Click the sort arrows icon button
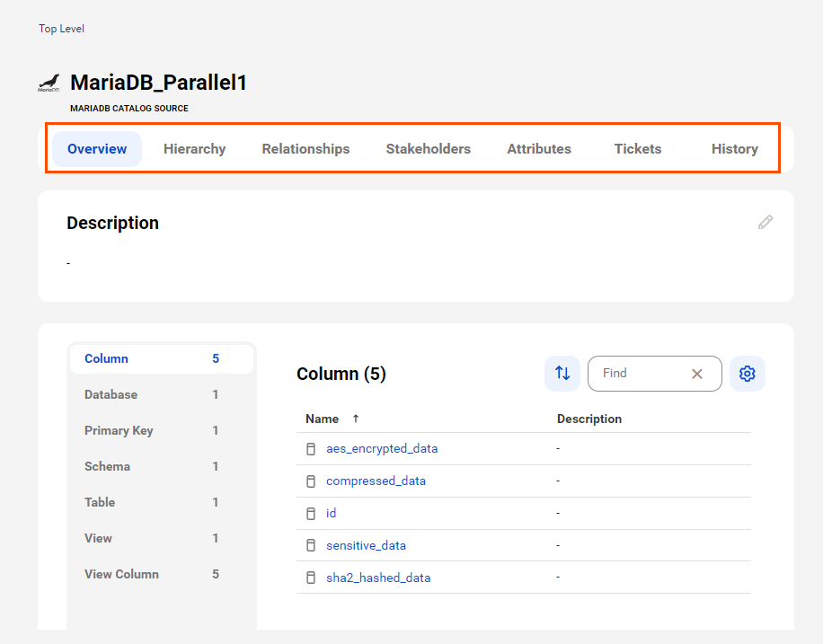 click(562, 373)
